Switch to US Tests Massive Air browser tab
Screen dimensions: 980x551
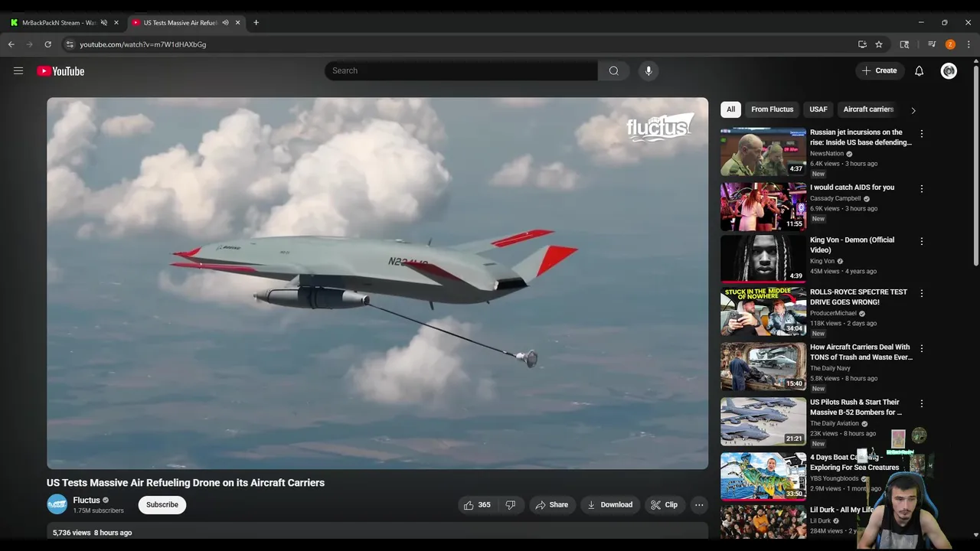pyautogui.click(x=186, y=22)
